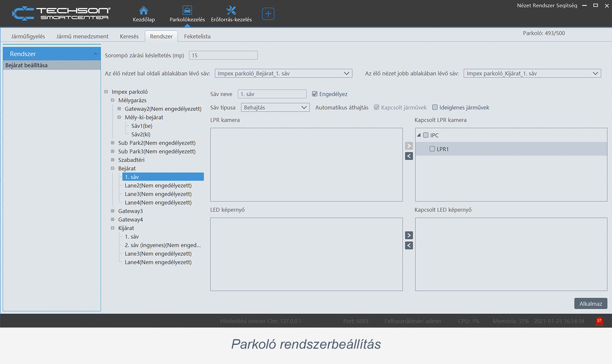Open Erőforrás-kezelés tools icon

pyautogui.click(x=231, y=11)
